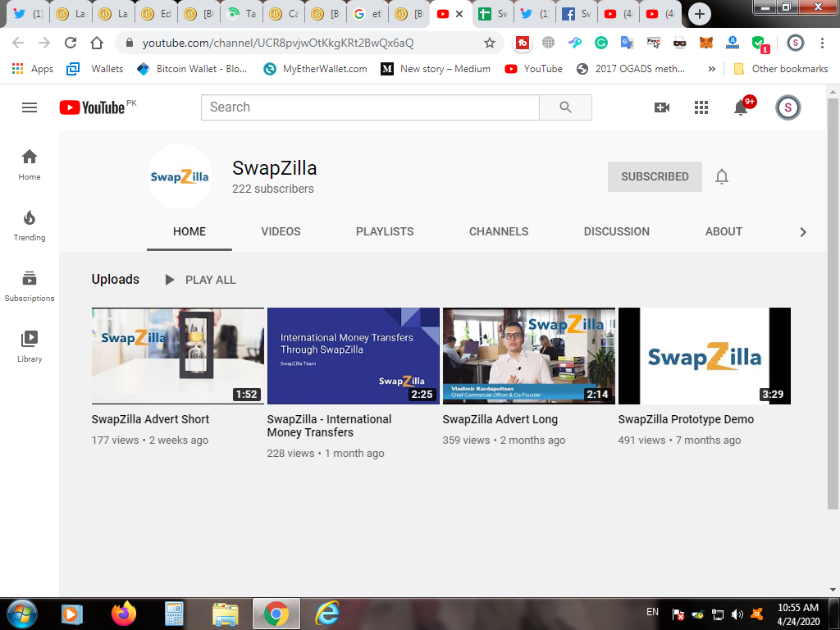Open the green shield extension with badge

click(760, 44)
